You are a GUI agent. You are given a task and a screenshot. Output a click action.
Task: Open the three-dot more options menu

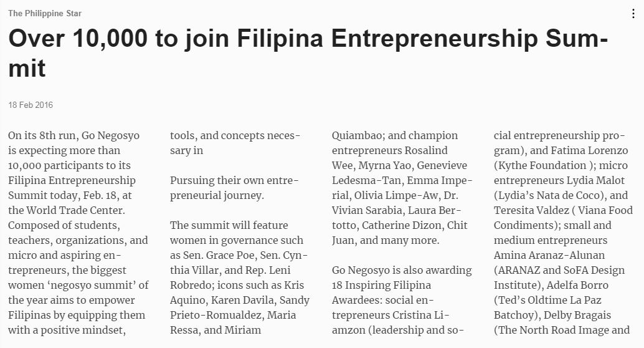[x=633, y=14]
